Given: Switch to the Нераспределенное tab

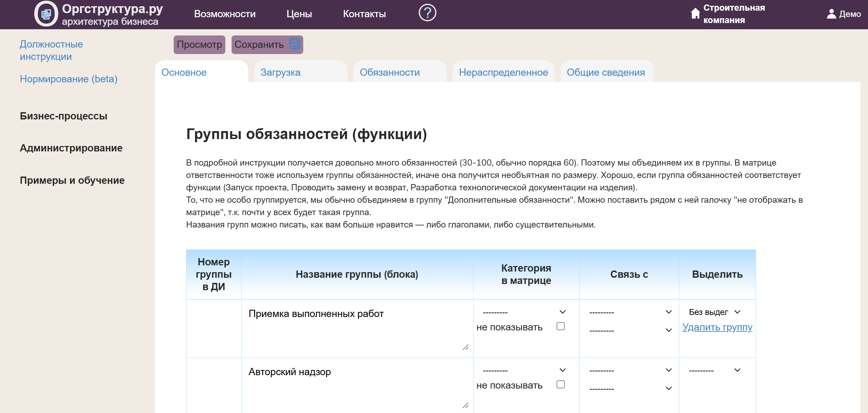Looking at the screenshot, I should (x=503, y=72).
